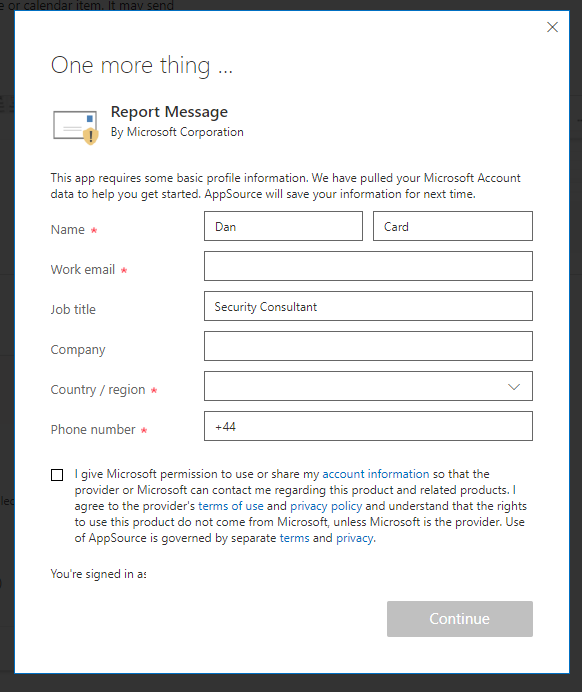Focus the empty Company input field
582x692 pixels.
[x=368, y=346]
